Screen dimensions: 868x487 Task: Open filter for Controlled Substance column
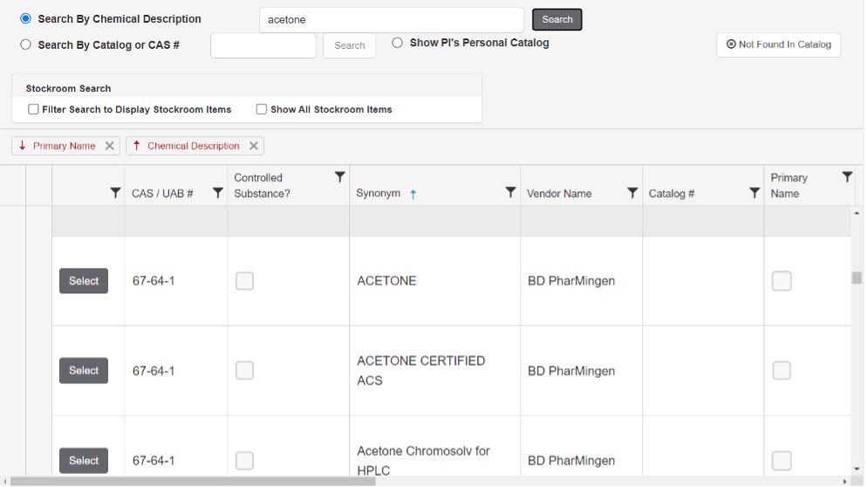pyautogui.click(x=340, y=177)
